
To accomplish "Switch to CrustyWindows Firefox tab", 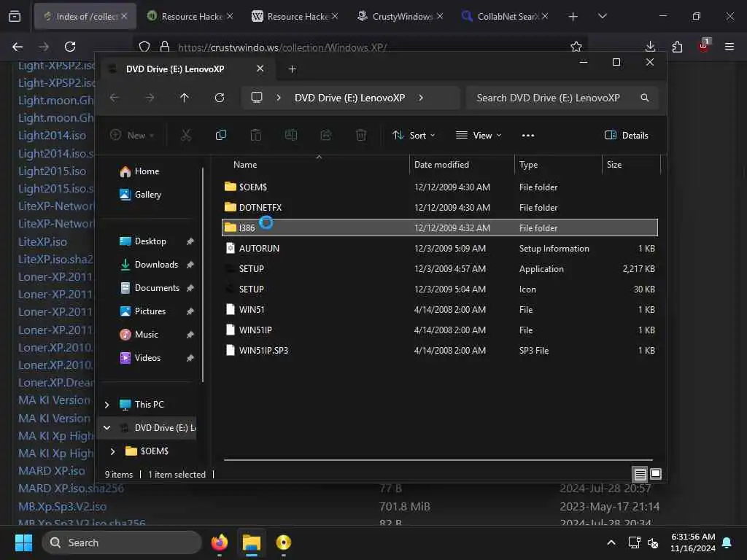I will [400, 16].
